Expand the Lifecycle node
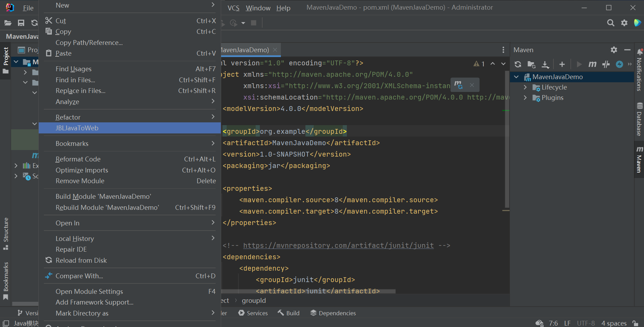The image size is (644, 327). 525,87
